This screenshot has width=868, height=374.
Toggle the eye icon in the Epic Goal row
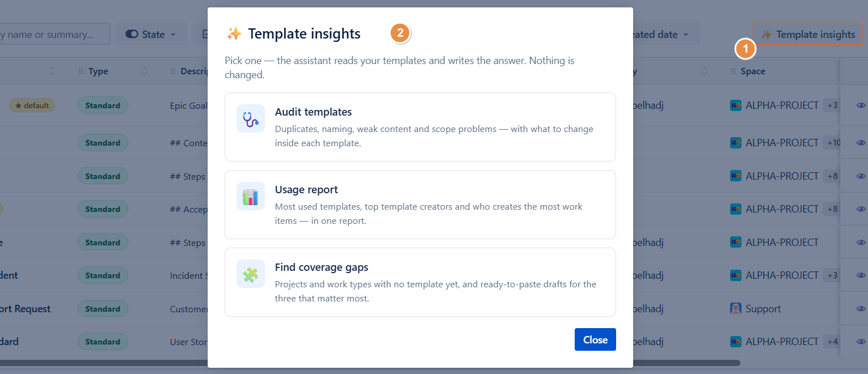click(x=861, y=105)
